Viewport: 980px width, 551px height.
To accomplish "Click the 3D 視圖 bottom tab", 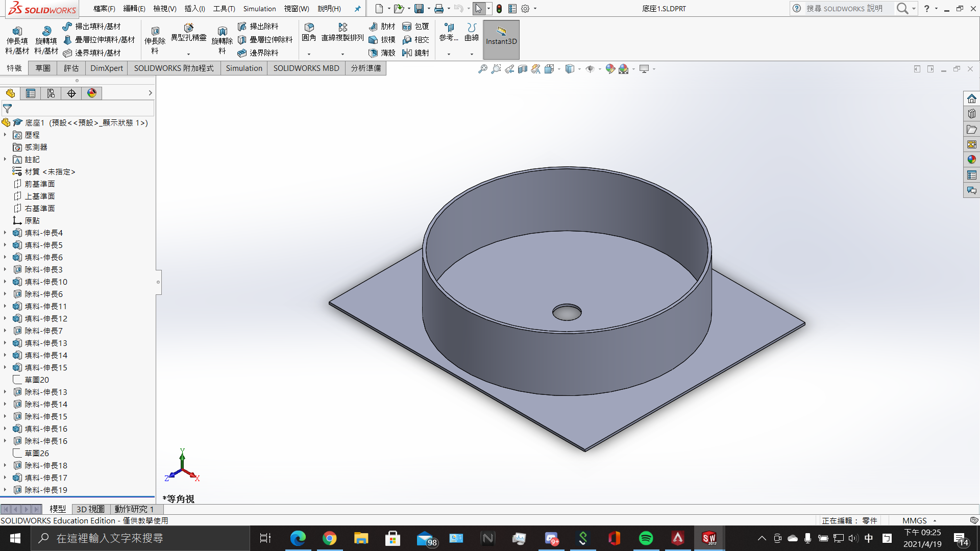I will pyautogui.click(x=90, y=509).
